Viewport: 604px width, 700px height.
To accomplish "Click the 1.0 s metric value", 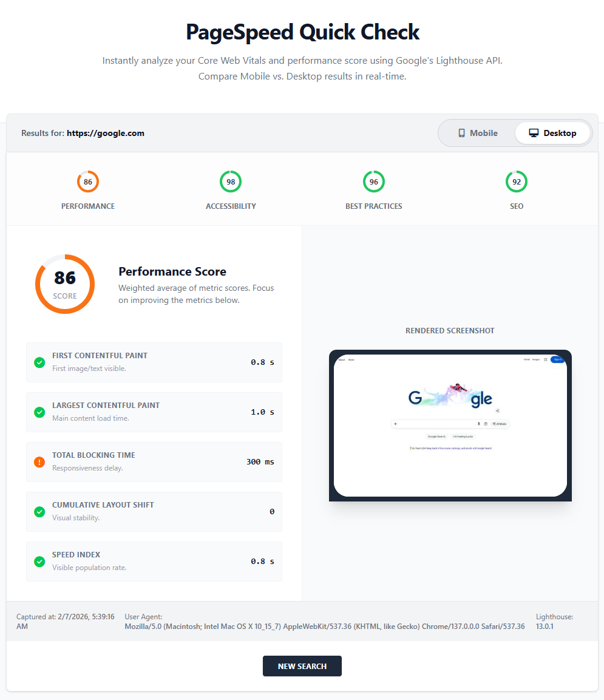I will [x=262, y=412].
